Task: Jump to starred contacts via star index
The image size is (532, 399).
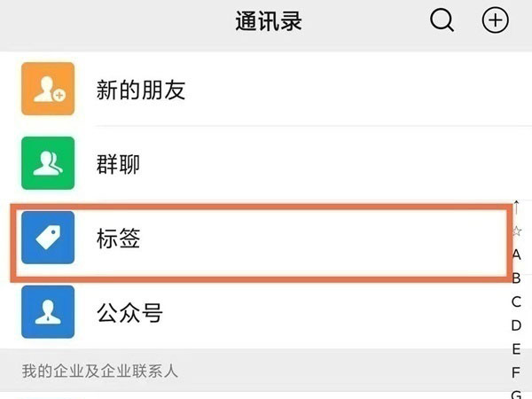Action: point(516,231)
